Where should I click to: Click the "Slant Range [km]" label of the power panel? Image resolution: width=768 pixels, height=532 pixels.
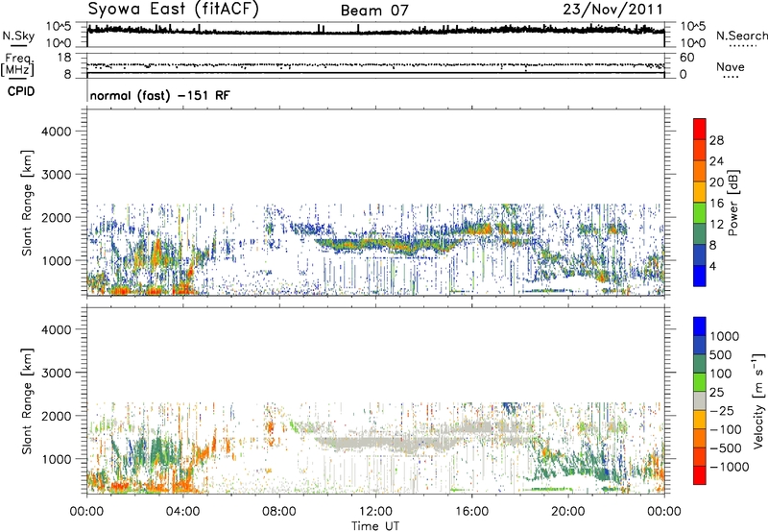click(x=27, y=203)
